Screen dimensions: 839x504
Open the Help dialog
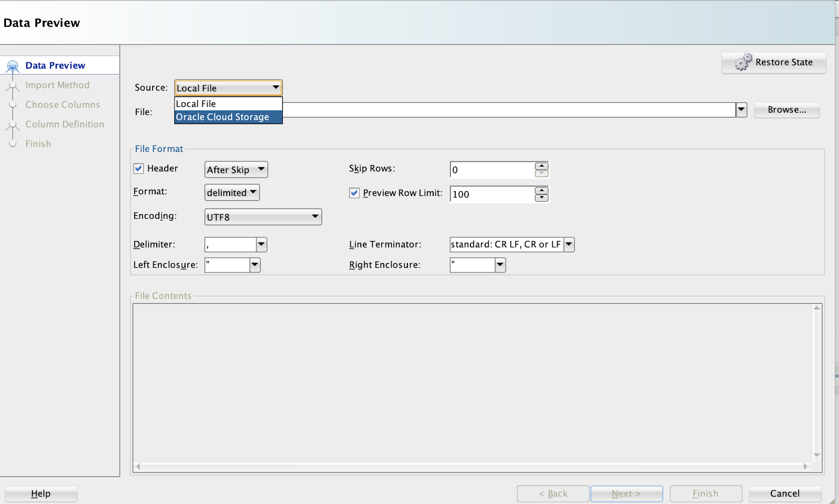40,493
